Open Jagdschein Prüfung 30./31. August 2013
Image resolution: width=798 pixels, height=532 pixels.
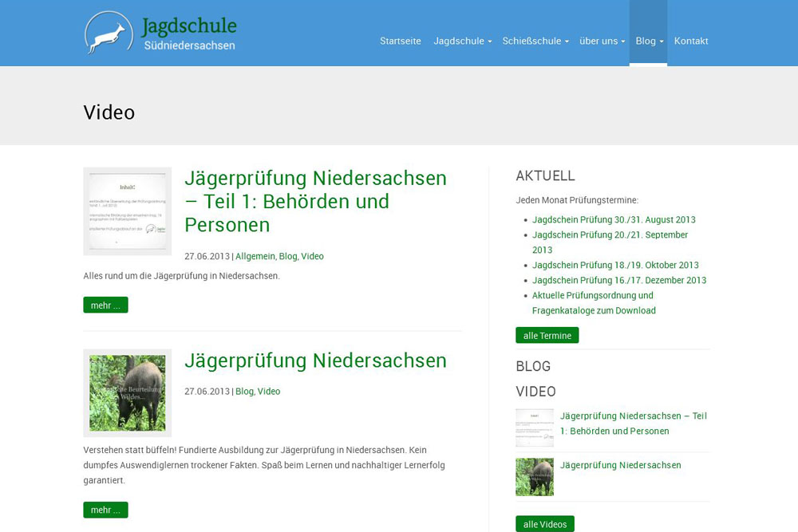(x=614, y=219)
